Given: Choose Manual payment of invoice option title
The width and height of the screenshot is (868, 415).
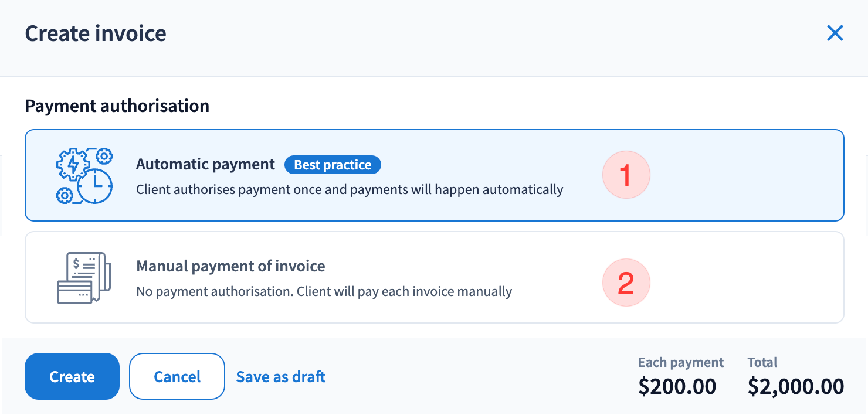Looking at the screenshot, I should 230,266.
